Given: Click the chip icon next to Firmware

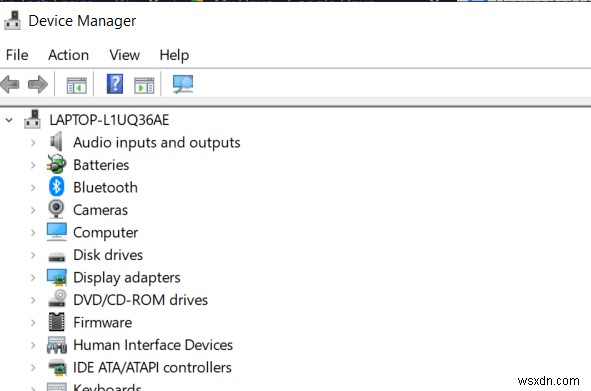Looking at the screenshot, I should (x=57, y=322).
